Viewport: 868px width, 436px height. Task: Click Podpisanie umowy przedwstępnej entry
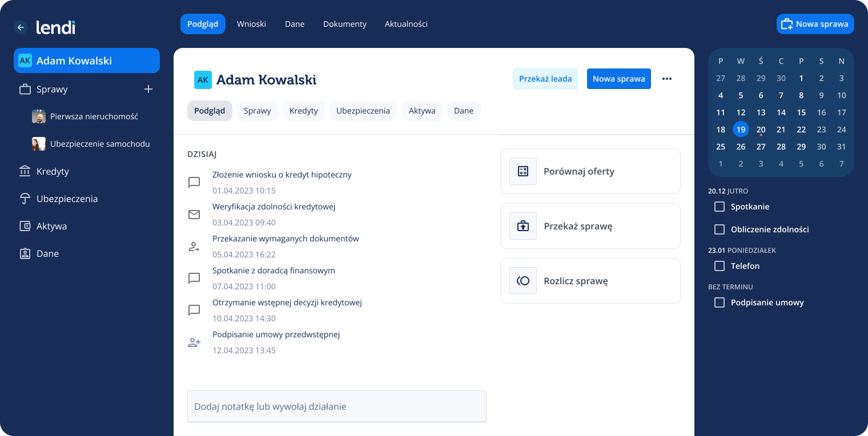tap(276, 334)
